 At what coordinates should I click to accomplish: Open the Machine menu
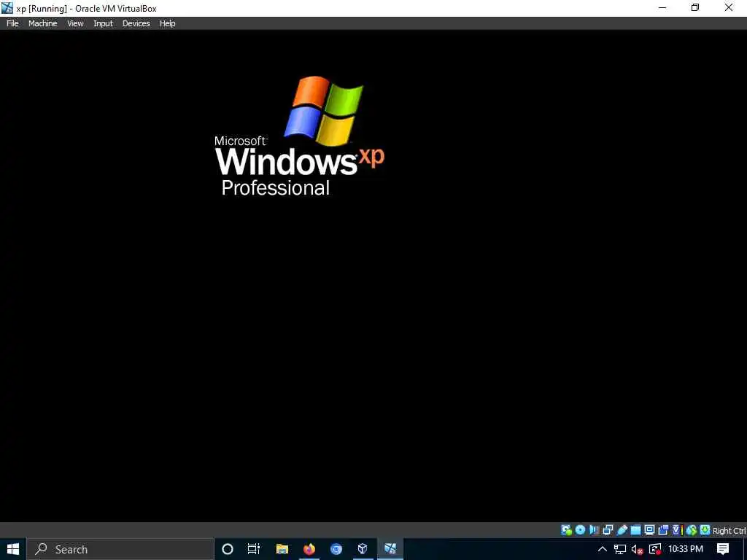click(42, 23)
